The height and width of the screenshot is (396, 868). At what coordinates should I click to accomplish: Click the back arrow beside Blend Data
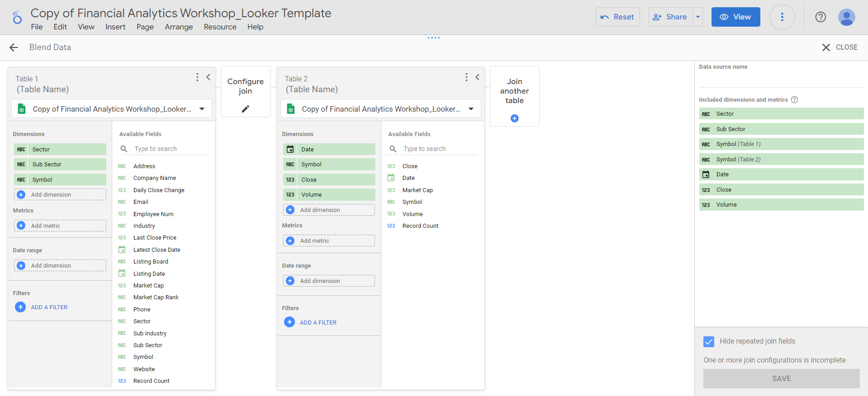pyautogui.click(x=14, y=47)
